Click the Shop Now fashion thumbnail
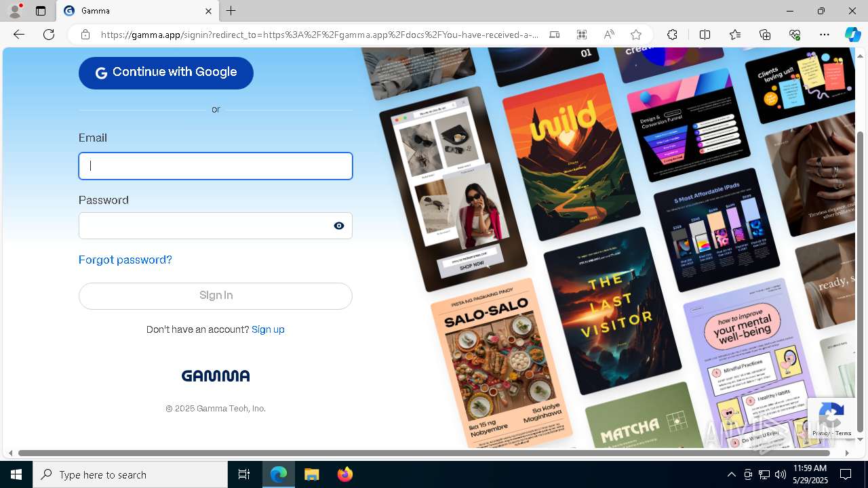Screen dimensions: 868x488 453,189
